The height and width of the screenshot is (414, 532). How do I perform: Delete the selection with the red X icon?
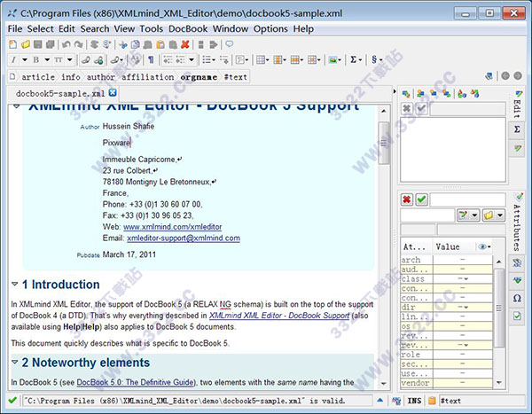pyautogui.click(x=185, y=44)
